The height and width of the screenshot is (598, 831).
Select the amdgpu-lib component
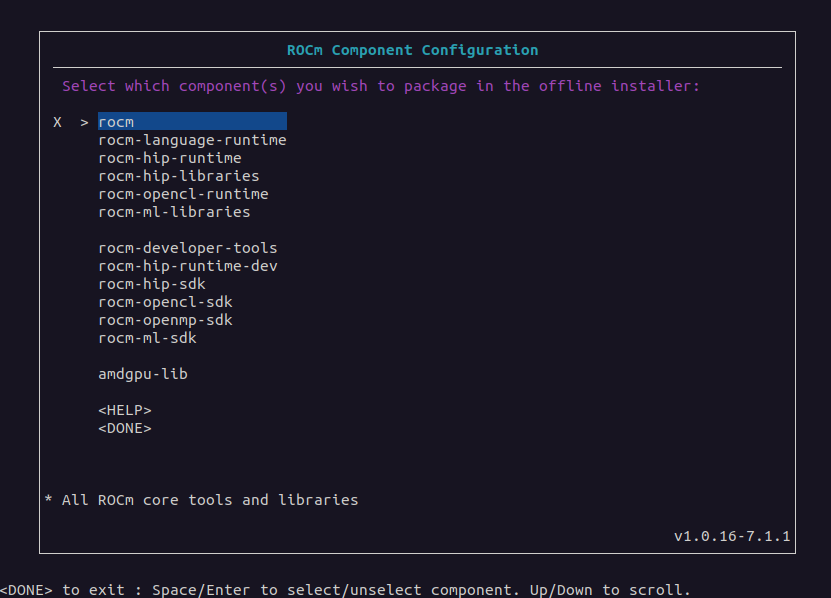(142, 374)
